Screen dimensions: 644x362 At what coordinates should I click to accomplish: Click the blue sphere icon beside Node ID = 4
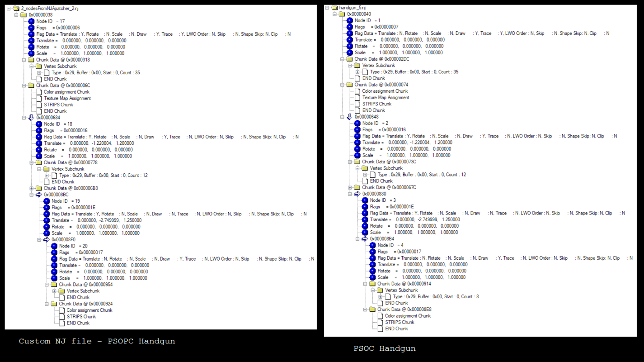point(372,245)
